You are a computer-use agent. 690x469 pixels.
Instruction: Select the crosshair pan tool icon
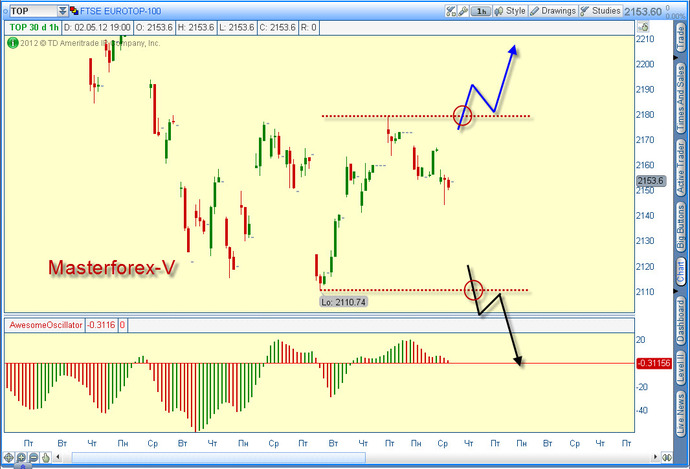point(8,458)
